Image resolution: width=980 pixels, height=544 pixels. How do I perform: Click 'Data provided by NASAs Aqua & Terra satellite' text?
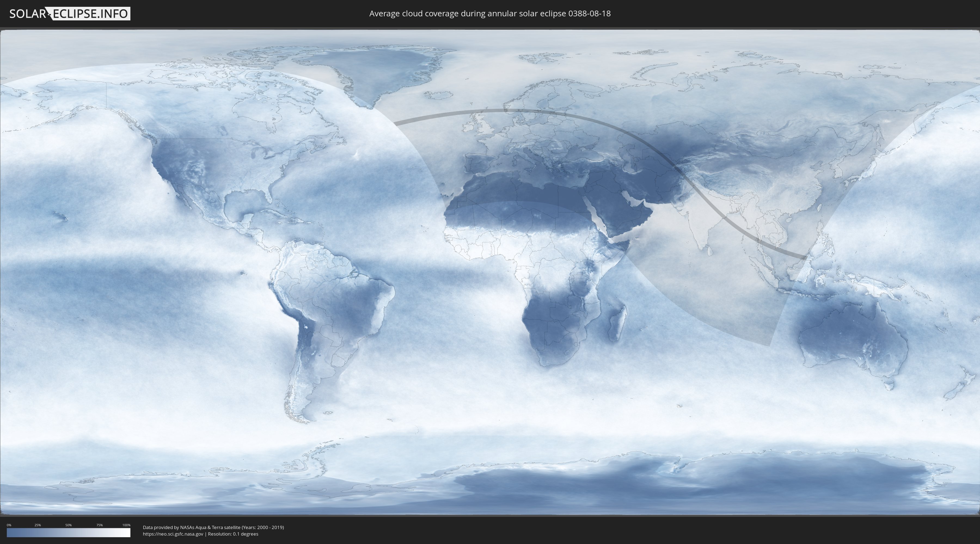(x=191, y=527)
